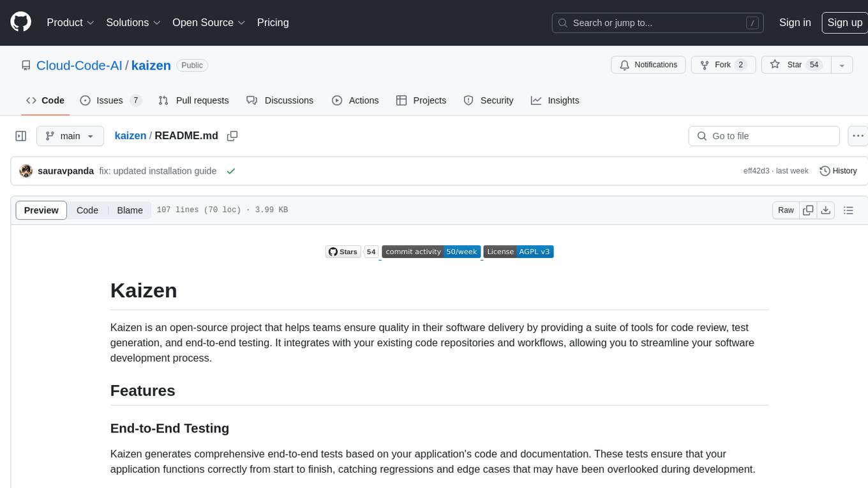The image size is (868, 488).
Task: Open the Pricing page
Action: [273, 22]
